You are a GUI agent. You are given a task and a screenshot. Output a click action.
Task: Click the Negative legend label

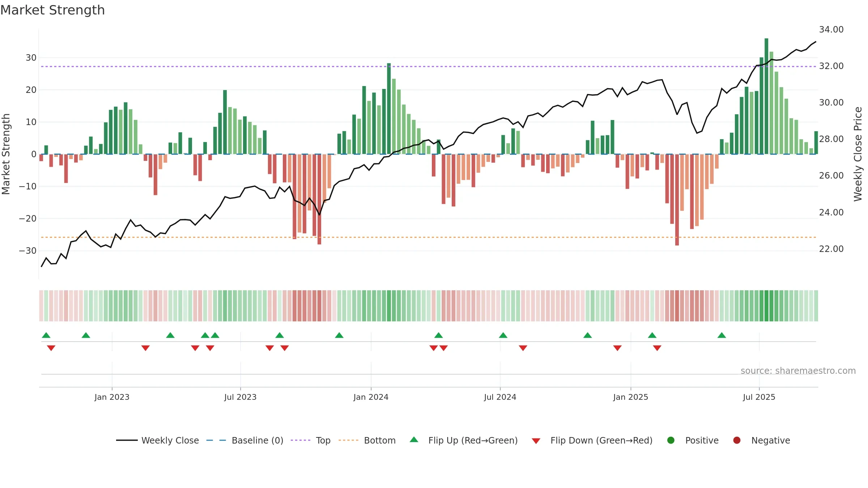click(x=771, y=440)
